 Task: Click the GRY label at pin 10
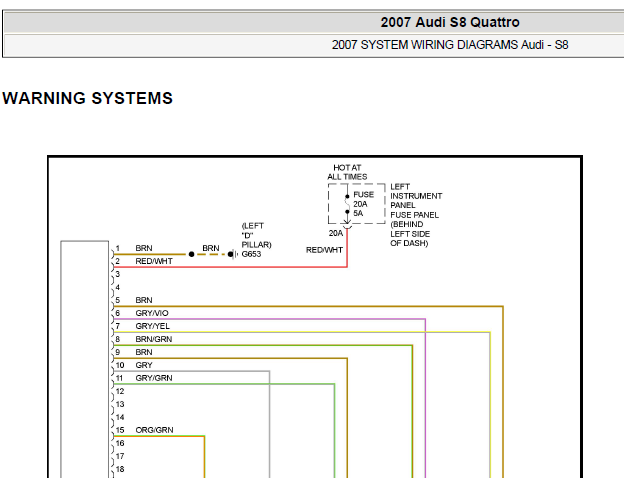click(x=144, y=365)
